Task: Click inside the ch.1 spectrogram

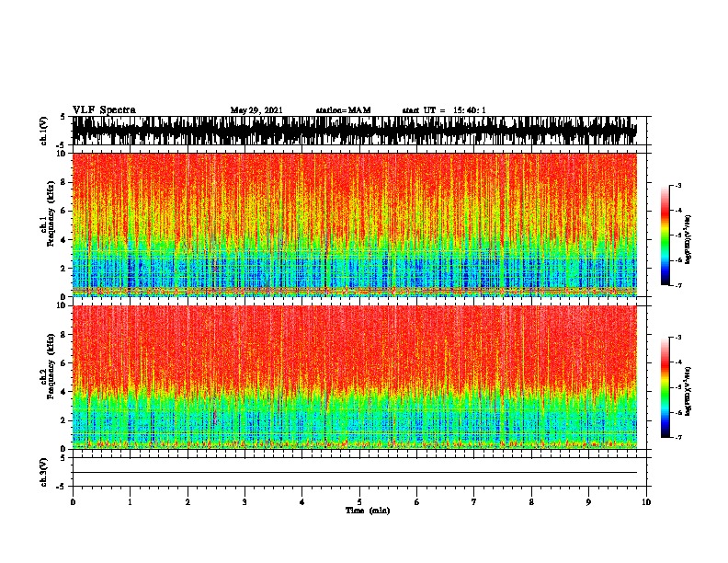Action: (354, 224)
